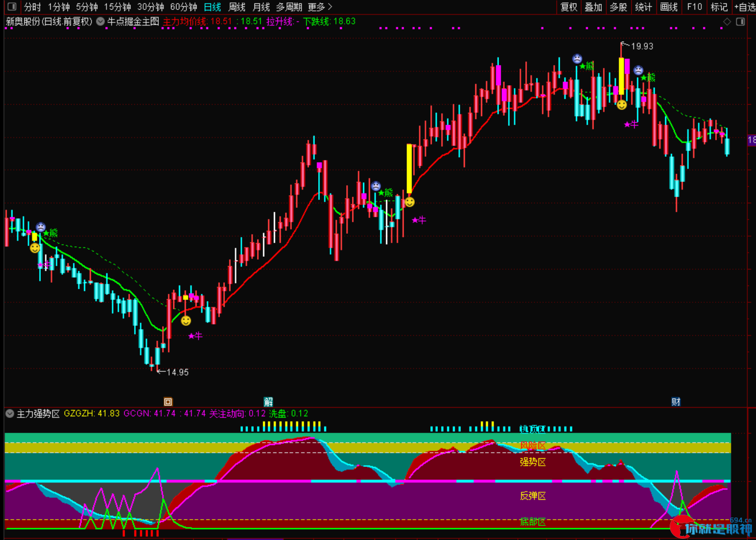Image resolution: width=756 pixels, height=540 pixels.
Task: Click the 回 marker on the timeline
Action: [x=168, y=402]
